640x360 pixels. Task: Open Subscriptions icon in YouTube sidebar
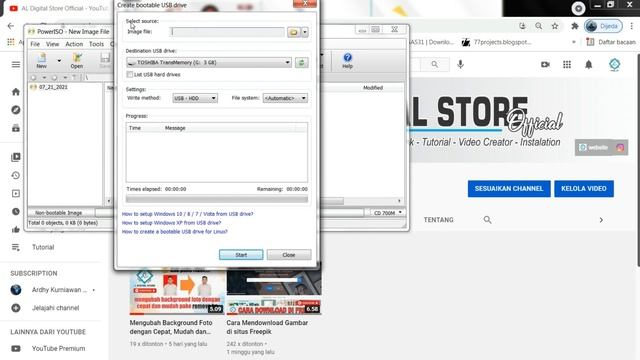click(16, 128)
